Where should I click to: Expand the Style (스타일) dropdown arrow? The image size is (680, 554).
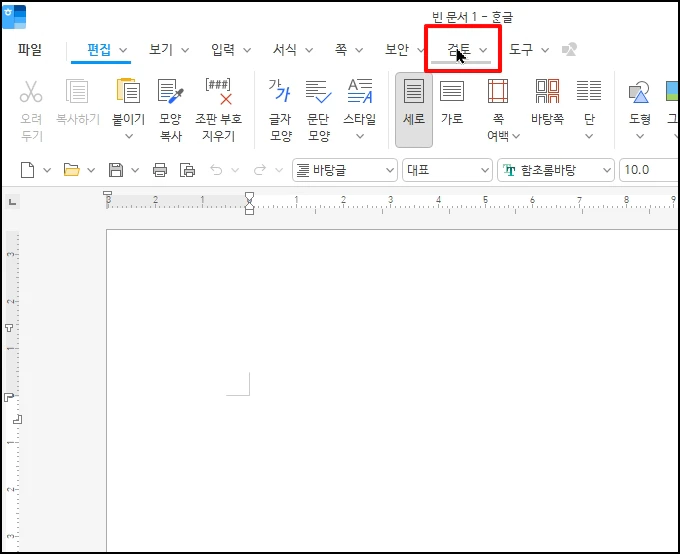(360, 136)
